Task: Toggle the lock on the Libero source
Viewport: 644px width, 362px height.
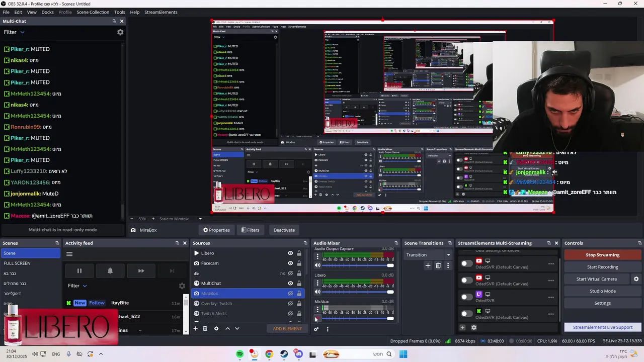Action: 299,253
